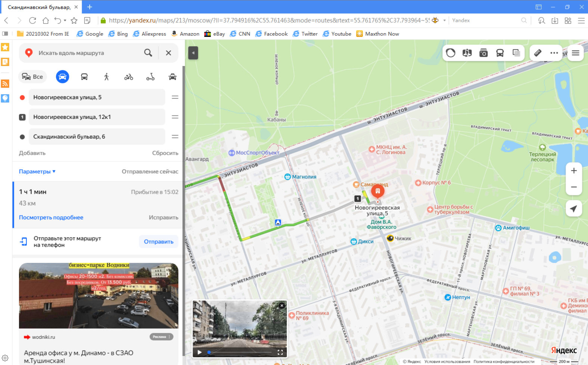Viewport: 588px width, 365px height.
Task: Reload the current page
Action: coord(32,21)
